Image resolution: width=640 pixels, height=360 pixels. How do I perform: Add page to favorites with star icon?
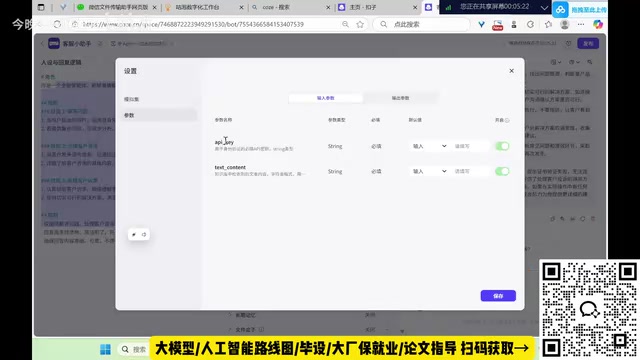[x=360, y=24]
